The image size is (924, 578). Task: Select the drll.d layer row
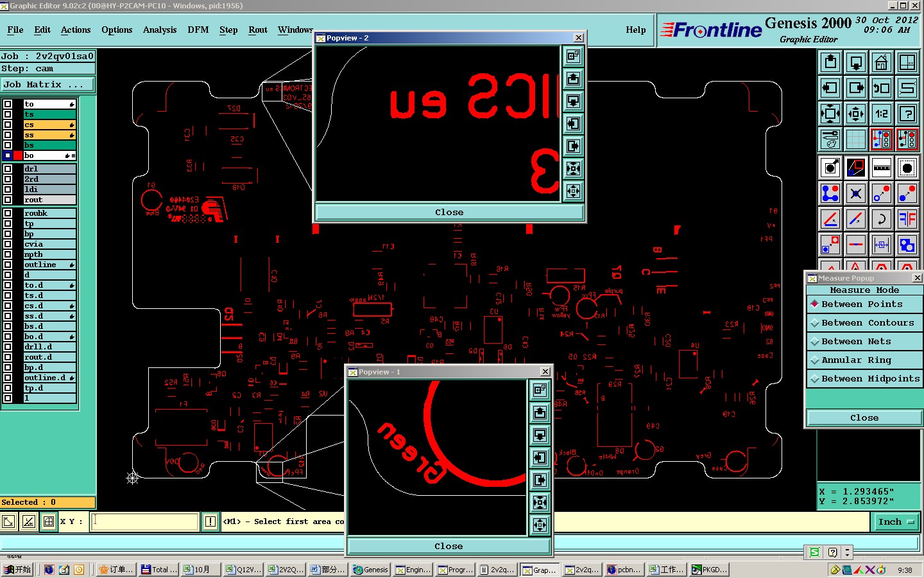[x=49, y=347]
